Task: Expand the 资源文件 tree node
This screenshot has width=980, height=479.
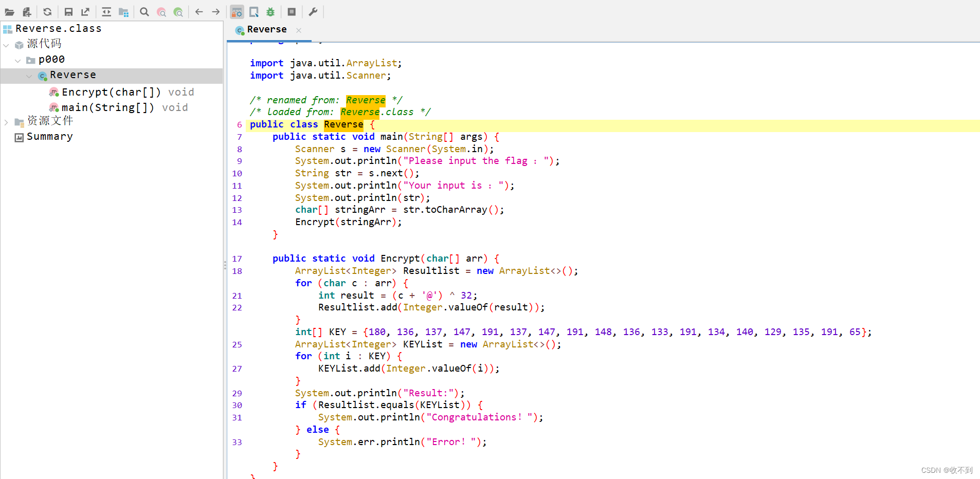Action: 6,122
